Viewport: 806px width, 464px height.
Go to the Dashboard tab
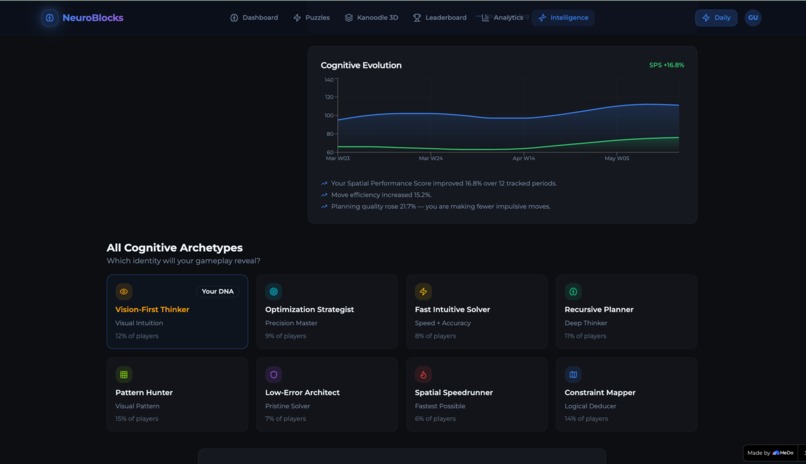[254, 18]
